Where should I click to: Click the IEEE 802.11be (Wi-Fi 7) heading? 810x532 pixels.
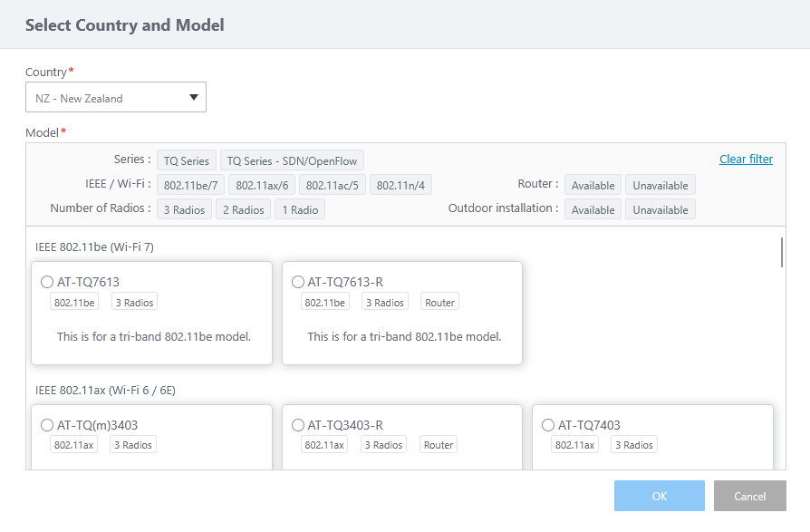pos(94,247)
